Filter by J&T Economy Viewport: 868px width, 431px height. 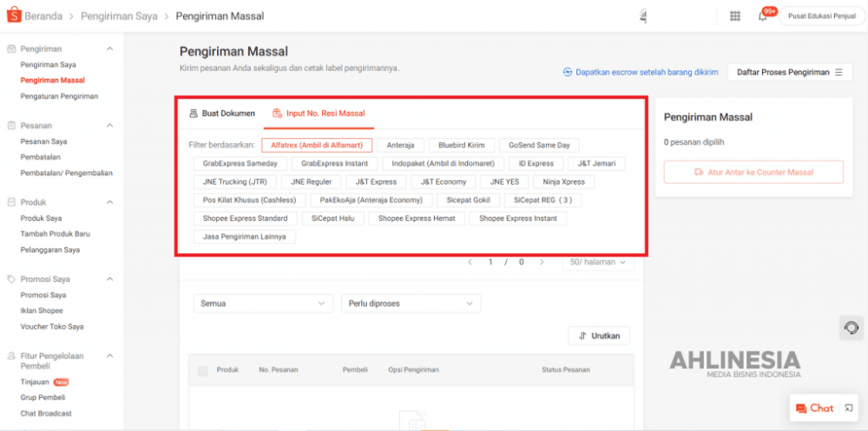pyautogui.click(x=443, y=181)
